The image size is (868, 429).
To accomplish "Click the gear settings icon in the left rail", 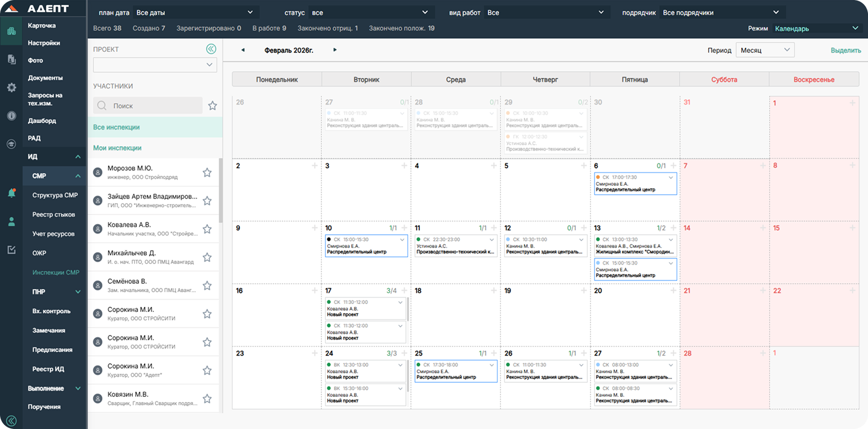I will coord(11,88).
